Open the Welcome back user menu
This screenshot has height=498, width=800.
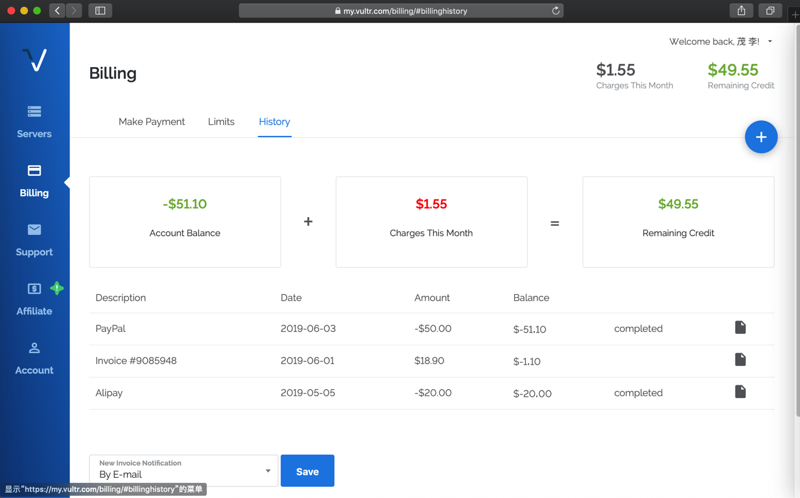(720, 42)
